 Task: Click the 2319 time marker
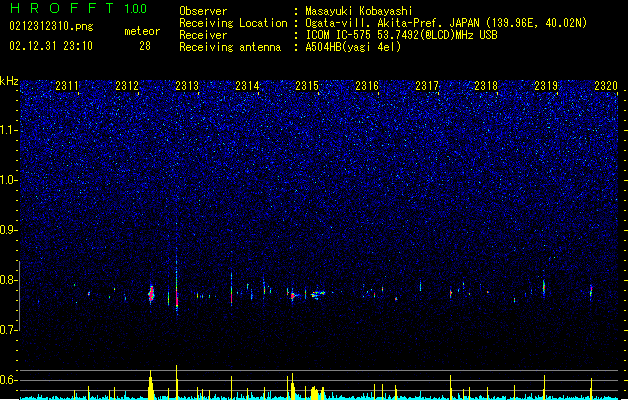coord(546,86)
